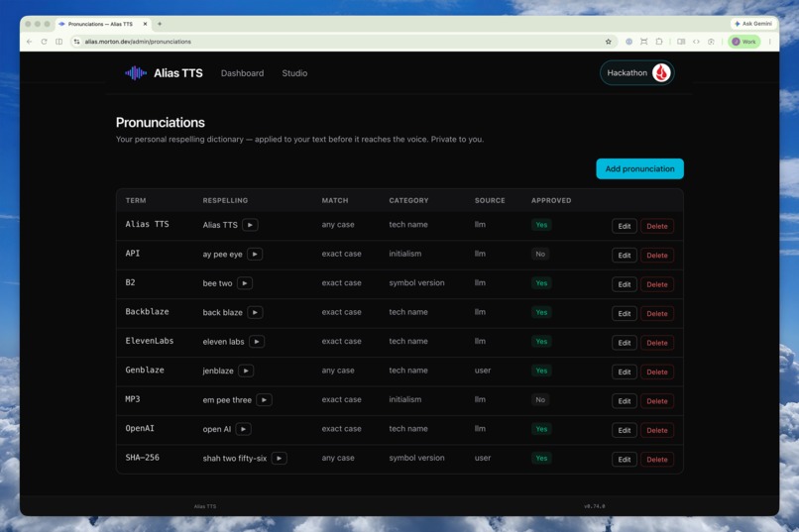Click the 'Yes' approved badge for Genblaze
799x532 pixels.
541,371
